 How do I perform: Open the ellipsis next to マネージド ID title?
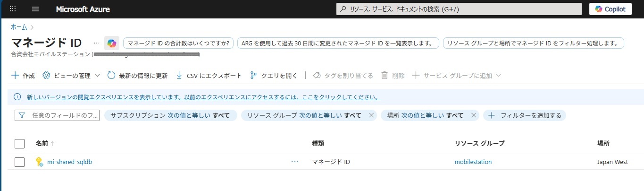[97, 43]
